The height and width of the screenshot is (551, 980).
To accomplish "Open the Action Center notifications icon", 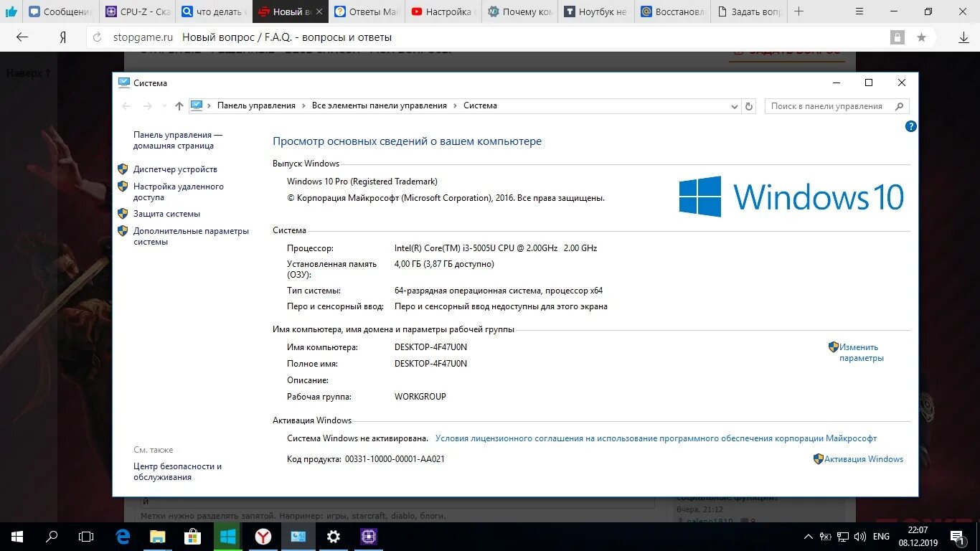I will tap(956, 537).
